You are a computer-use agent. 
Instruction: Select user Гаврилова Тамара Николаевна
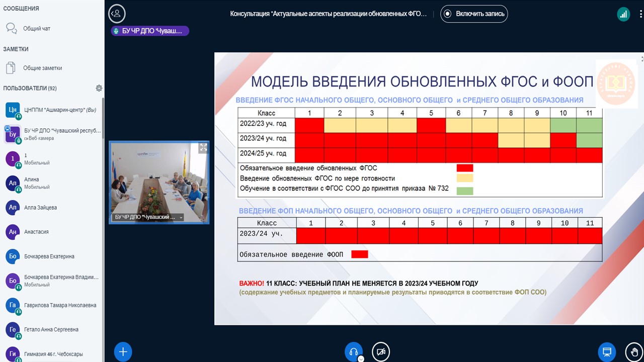point(52,305)
